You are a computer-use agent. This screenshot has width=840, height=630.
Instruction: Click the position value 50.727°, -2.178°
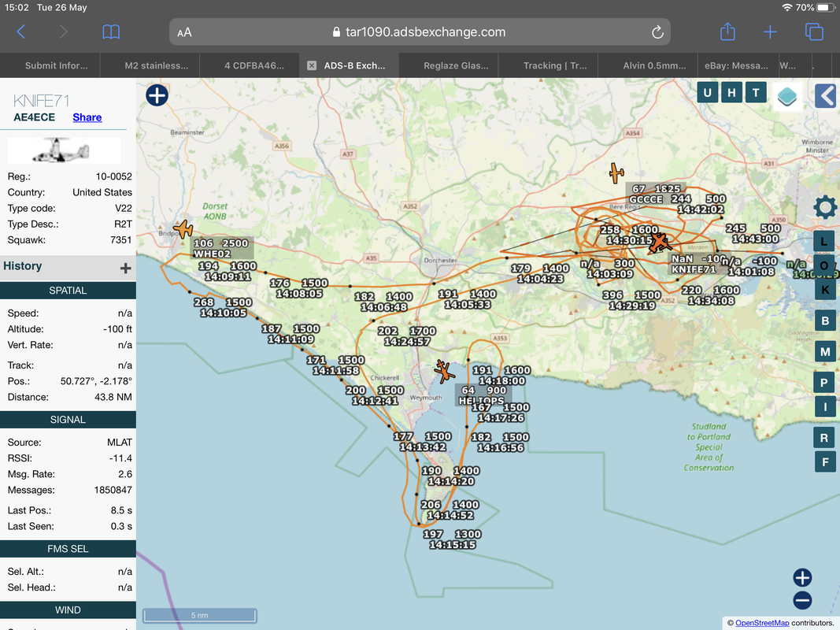[96, 381]
